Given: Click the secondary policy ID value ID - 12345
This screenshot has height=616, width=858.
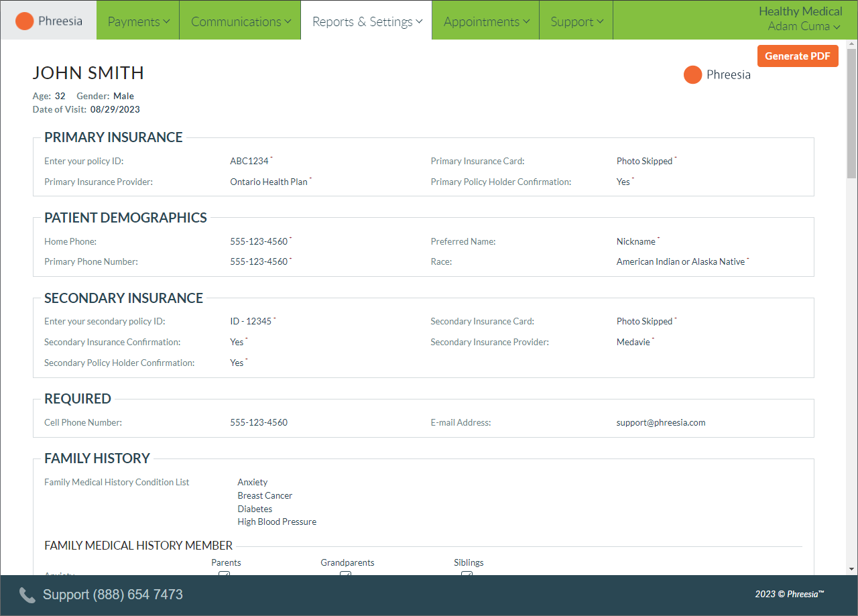Looking at the screenshot, I should click(251, 321).
